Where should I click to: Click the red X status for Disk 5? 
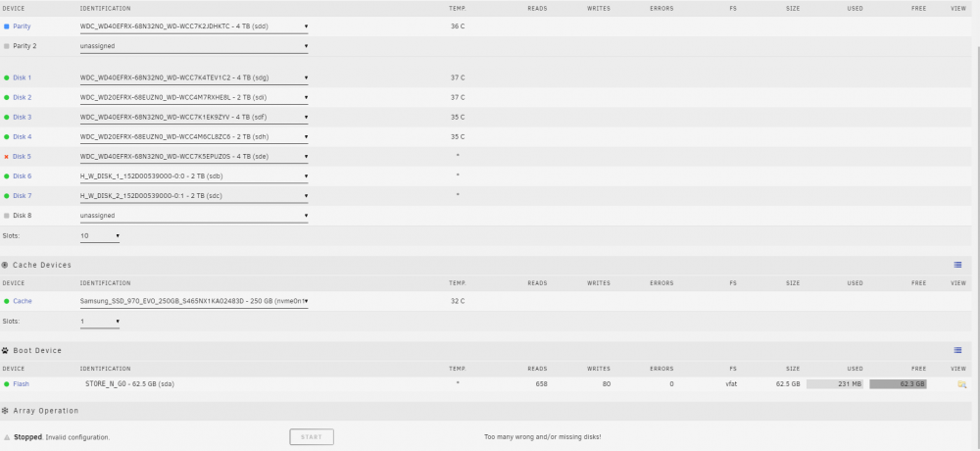pos(6,157)
